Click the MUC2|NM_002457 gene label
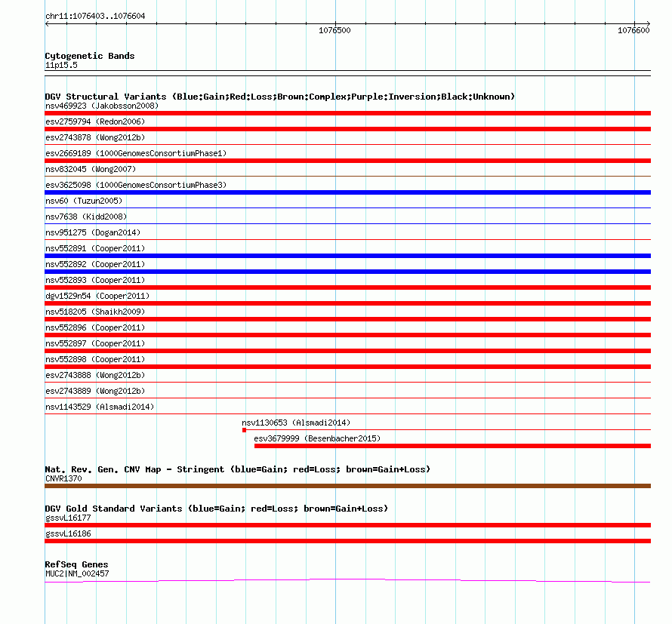Image resolution: width=672 pixels, height=624 pixels. 77,573
